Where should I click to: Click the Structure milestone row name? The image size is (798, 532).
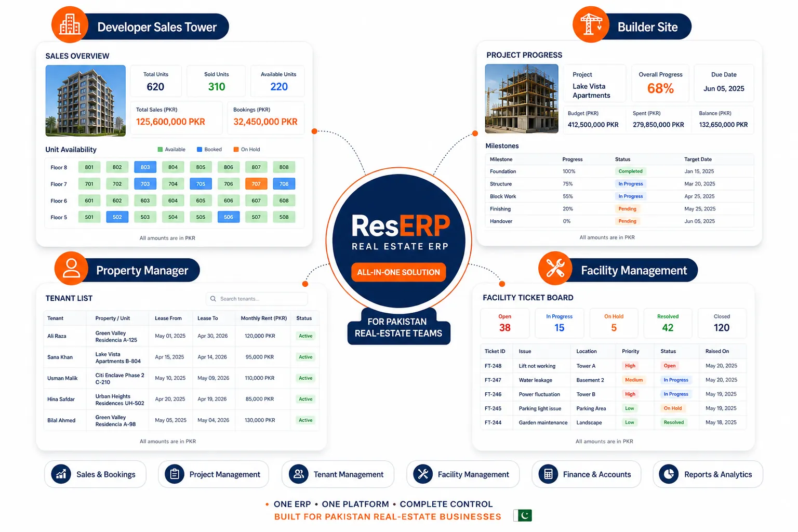501,184
